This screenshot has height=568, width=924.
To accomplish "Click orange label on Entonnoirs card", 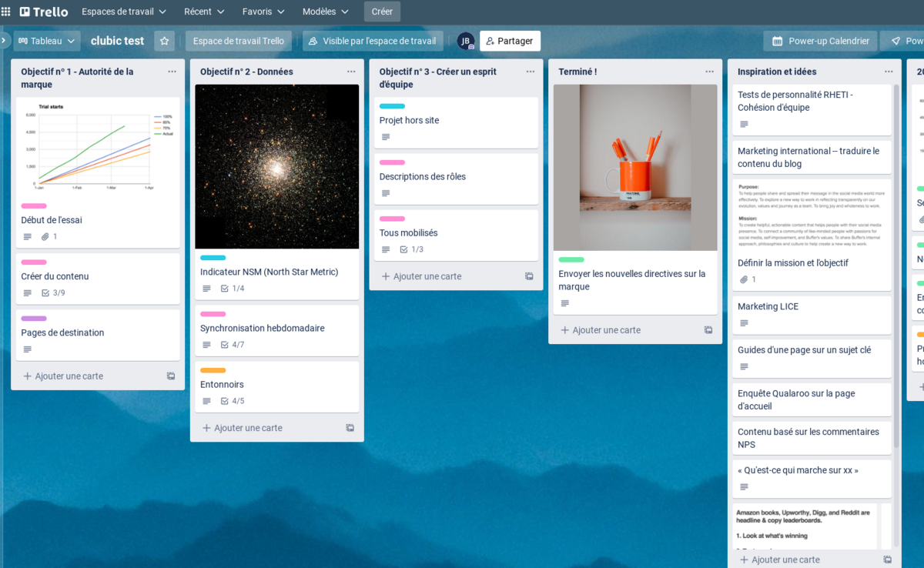I will [x=213, y=370].
